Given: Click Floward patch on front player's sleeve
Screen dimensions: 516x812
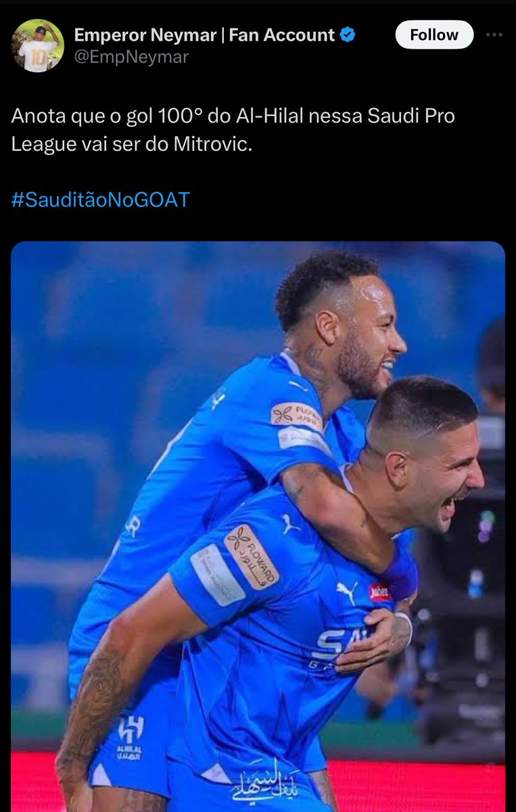Looking at the screenshot, I should (x=251, y=557).
